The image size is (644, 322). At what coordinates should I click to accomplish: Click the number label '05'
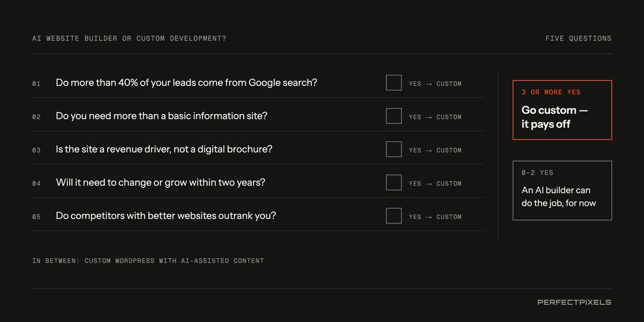coord(36,217)
